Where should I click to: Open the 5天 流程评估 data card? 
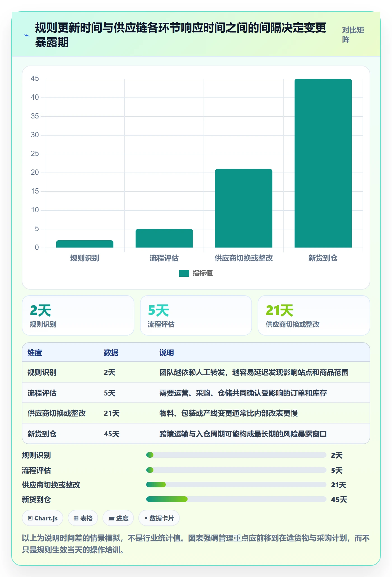pos(196,315)
